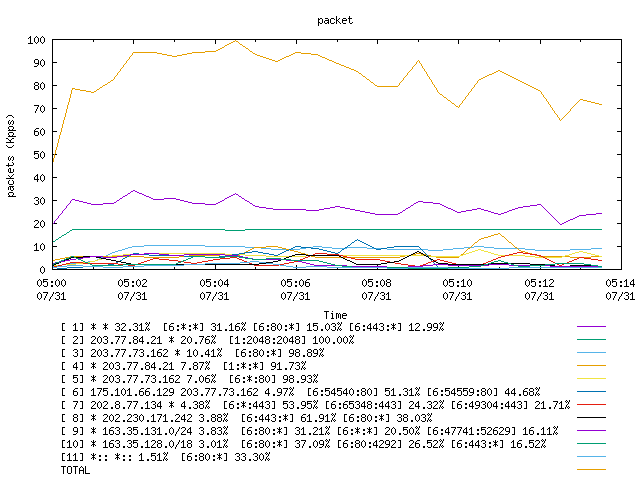Click the 05:08 07/31 time axis label
Image resolution: width=640 pixels, height=480 pixels.
pos(376,289)
